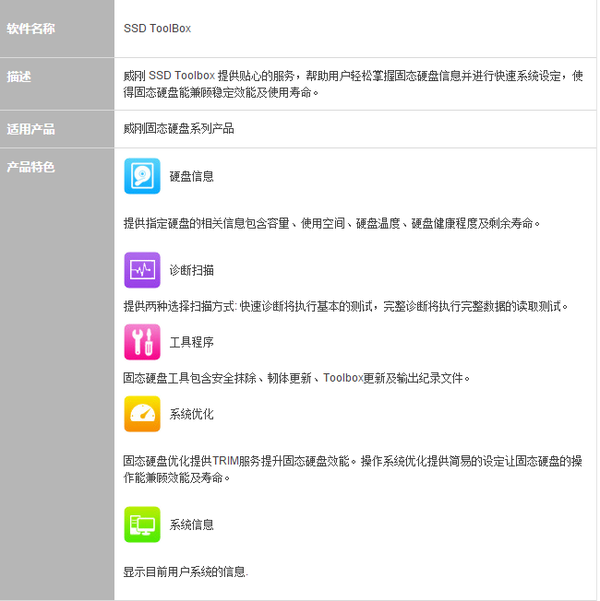
Task: Click the paragraph 固态硬盘优化提供TRIM服务
Action: click(353, 469)
